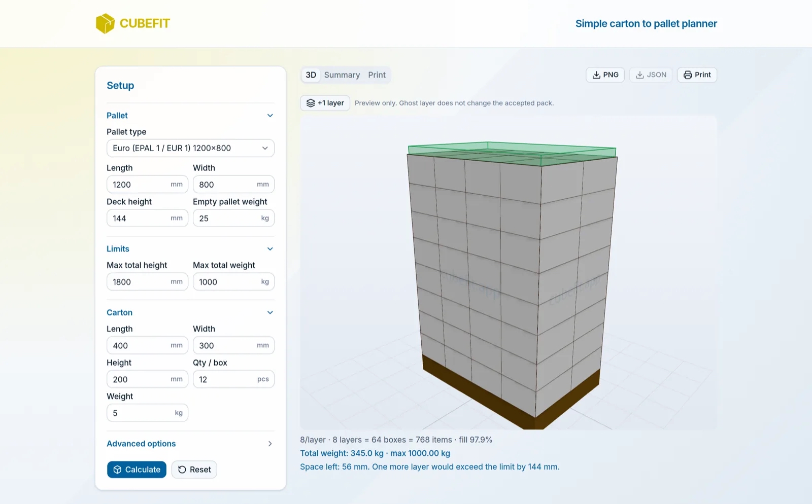812x504 pixels.
Task: Open the Pallet type dropdown
Action: tap(190, 148)
